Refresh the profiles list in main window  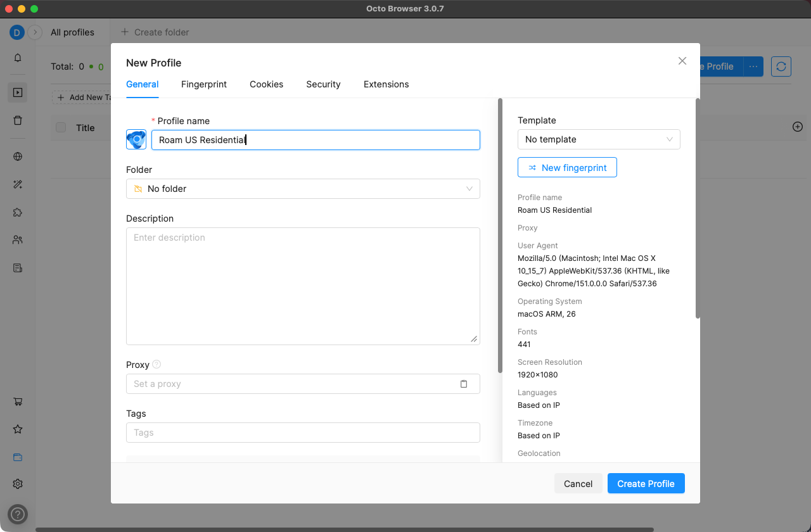781,66
